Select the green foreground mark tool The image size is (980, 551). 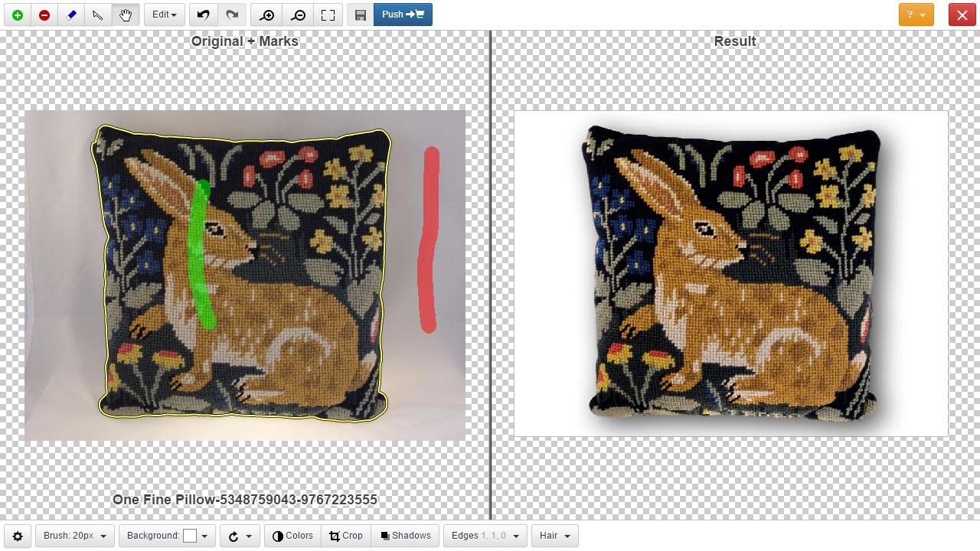click(18, 15)
